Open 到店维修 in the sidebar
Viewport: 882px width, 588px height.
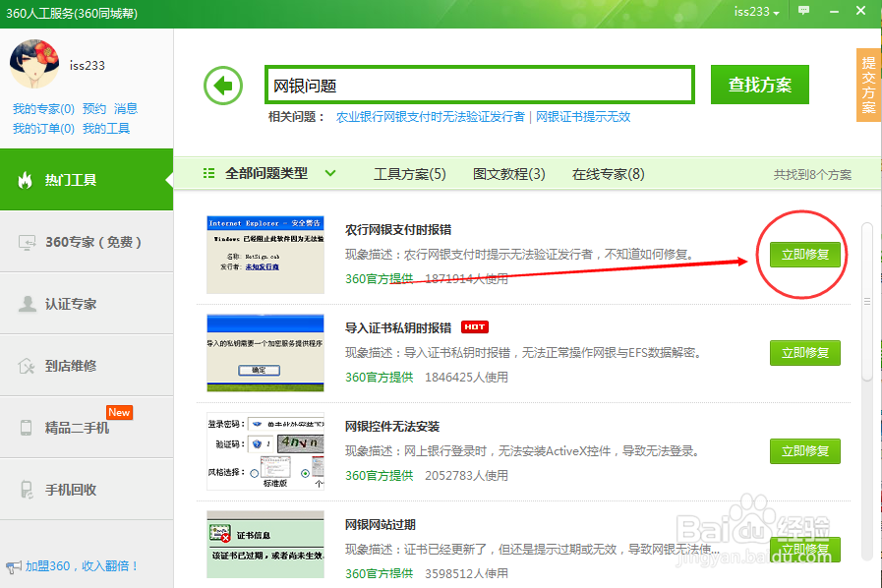point(87,366)
